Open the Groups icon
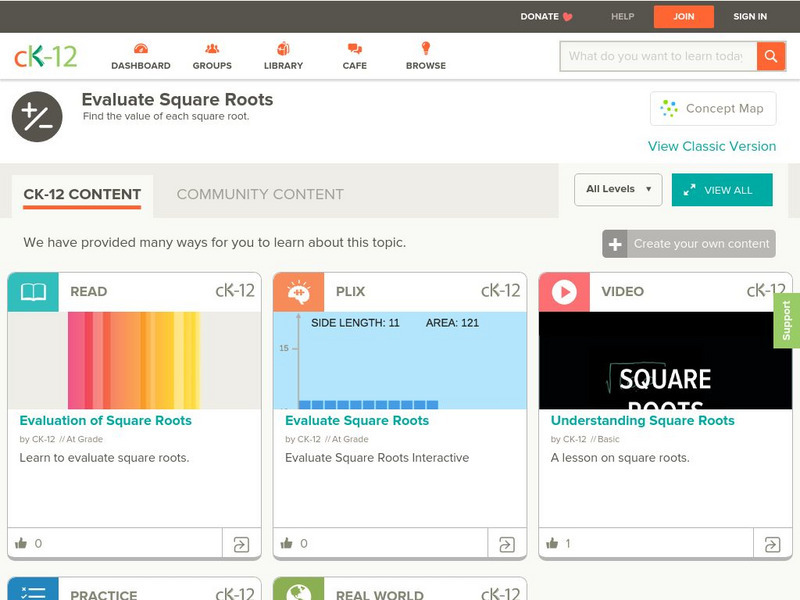 coord(212,49)
